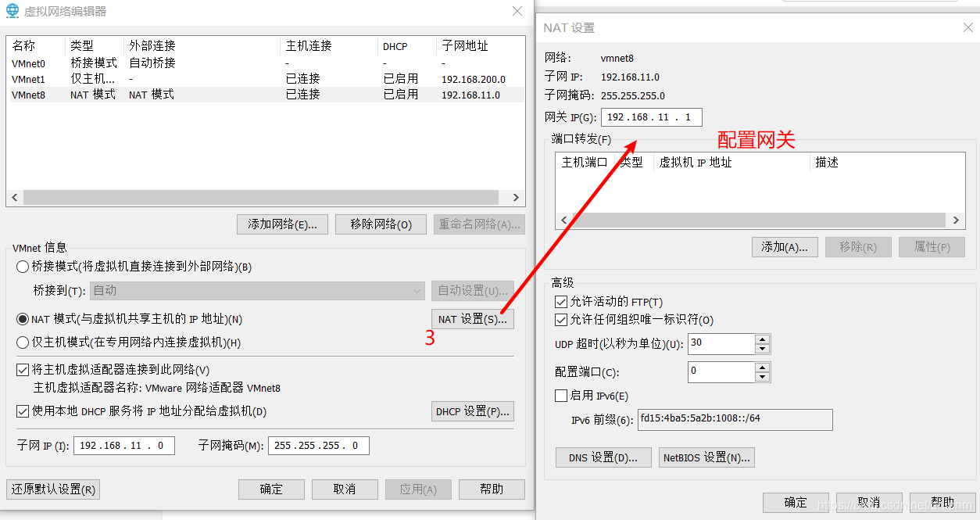Click the 自动设置(U)... button
This screenshot has width=980, height=520.
[x=473, y=291]
